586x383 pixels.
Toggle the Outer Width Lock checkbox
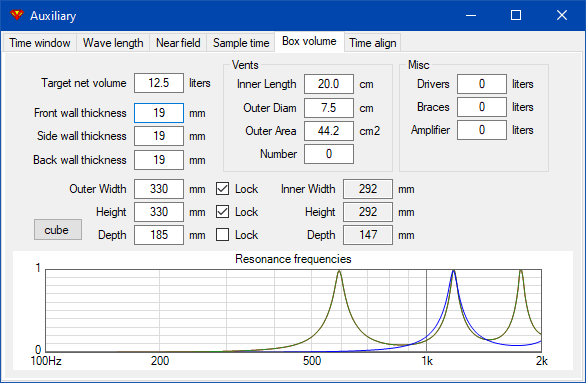[x=222, y=189]
